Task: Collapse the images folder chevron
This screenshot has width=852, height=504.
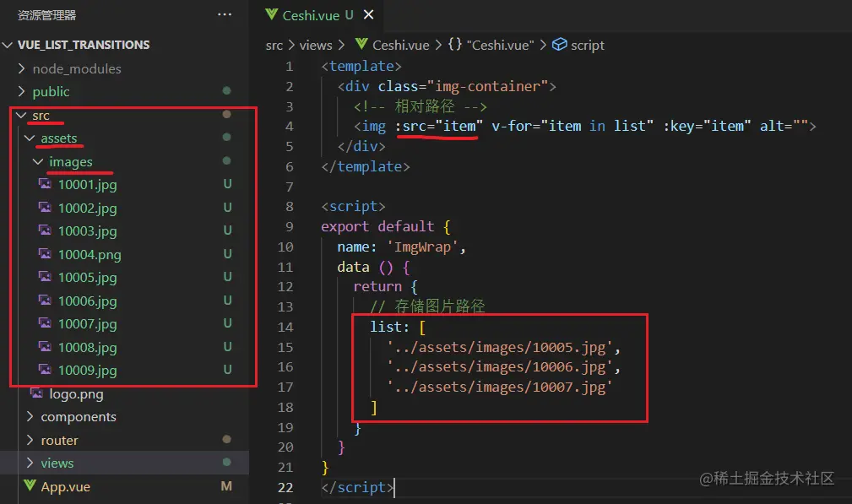Action: point(38,162)
